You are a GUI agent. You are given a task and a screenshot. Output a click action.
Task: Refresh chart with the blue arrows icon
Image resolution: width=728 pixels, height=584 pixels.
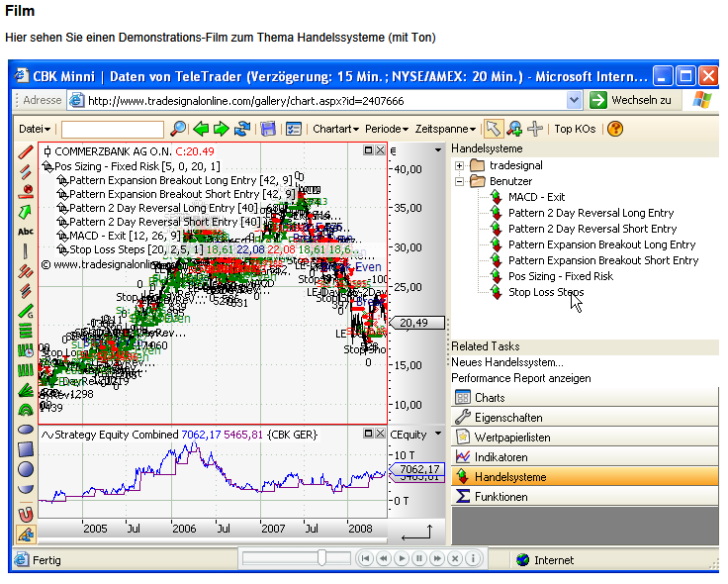[x=242, y=129]
